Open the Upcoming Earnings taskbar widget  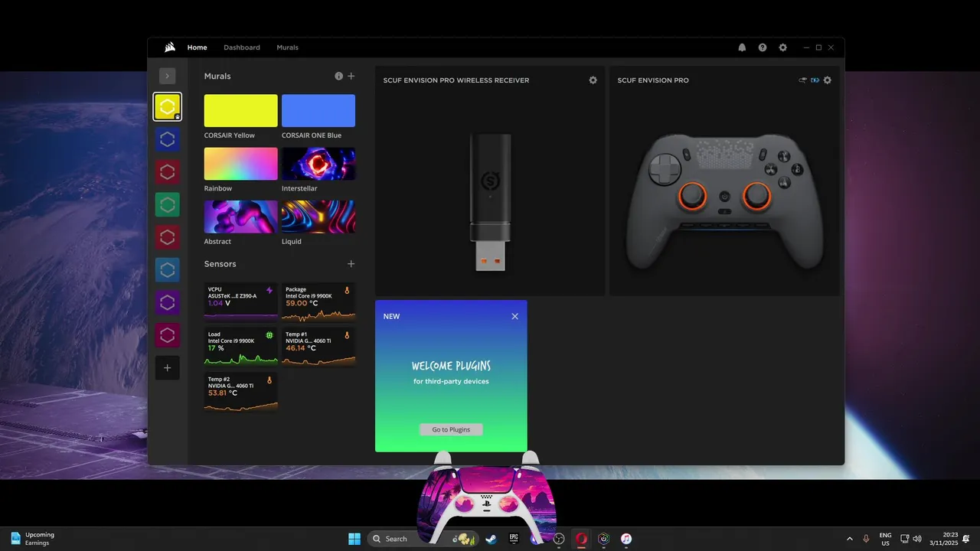(x=32, y=539)
